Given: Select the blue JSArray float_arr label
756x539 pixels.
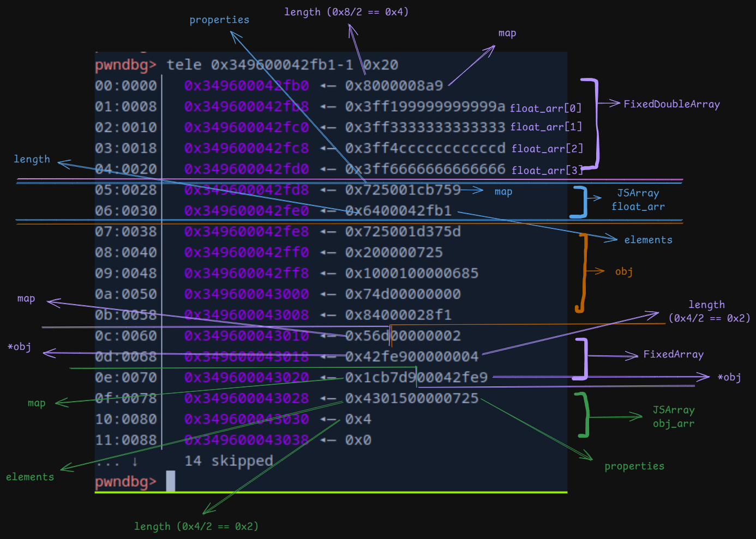Looking at the screenshot, I should point(638,200).
